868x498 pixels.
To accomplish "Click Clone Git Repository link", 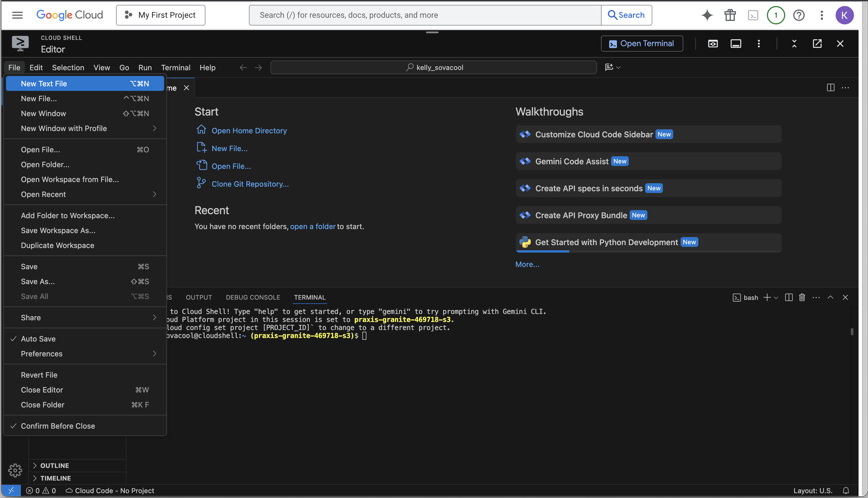I will pos(250,184).
